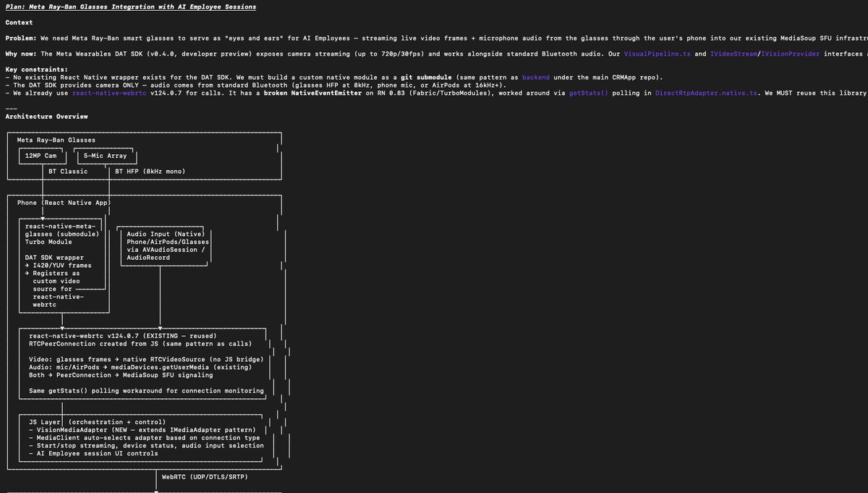Click the AudioRecord text
Viewport: 868px width, 493px height.
click(147, 258)
